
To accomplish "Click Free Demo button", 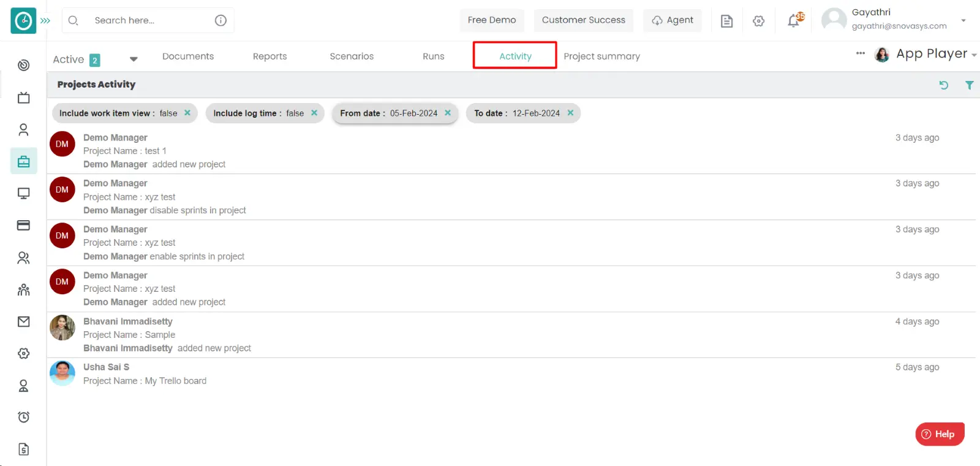I will pyautogui.click(x=492, y=20).
